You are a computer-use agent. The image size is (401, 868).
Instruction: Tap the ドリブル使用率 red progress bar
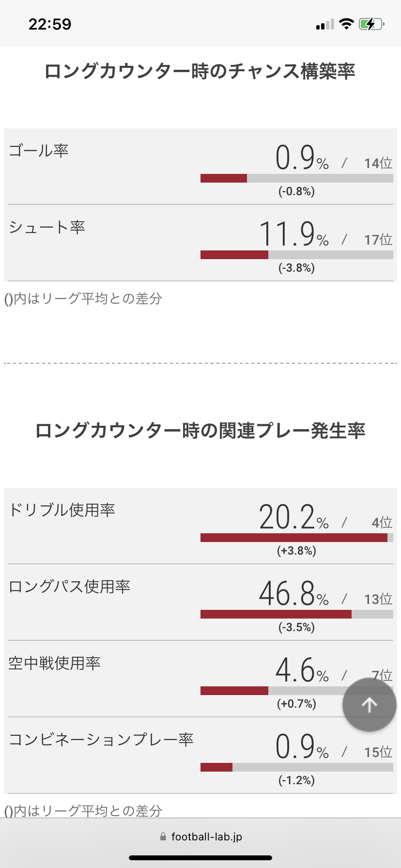pyautogui.click(x=294, y=538)
